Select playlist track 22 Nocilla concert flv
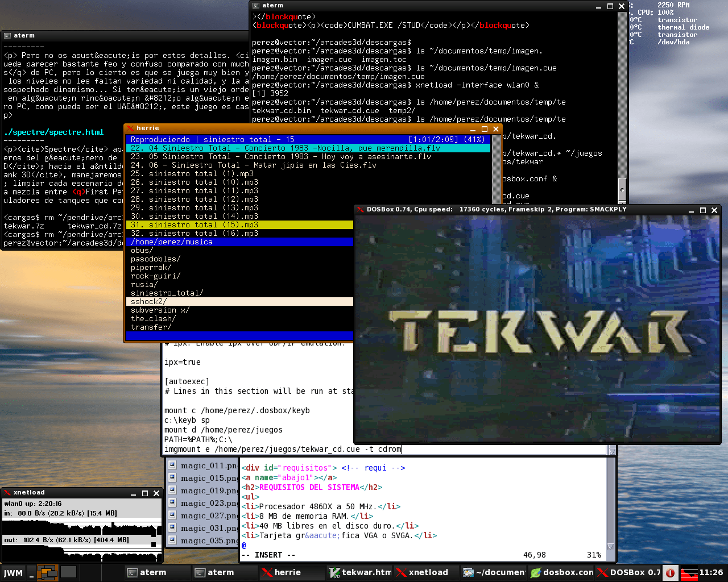728x582 pixels. (x=308, y=148)
